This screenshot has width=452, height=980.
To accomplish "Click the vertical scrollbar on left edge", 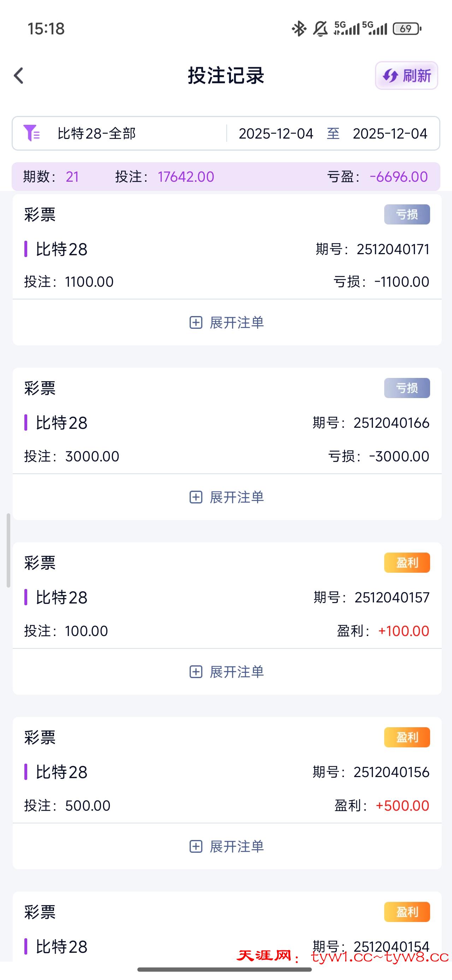I will 8,550.
